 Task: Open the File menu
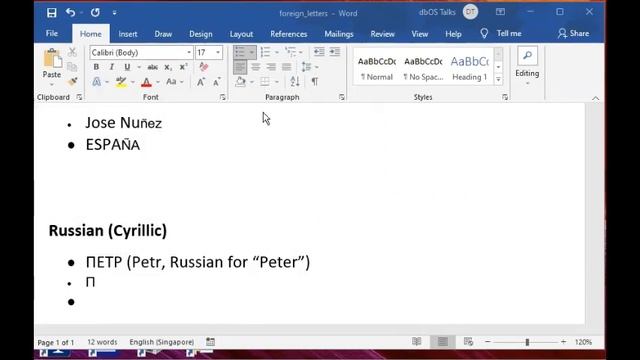coord(52,33)
